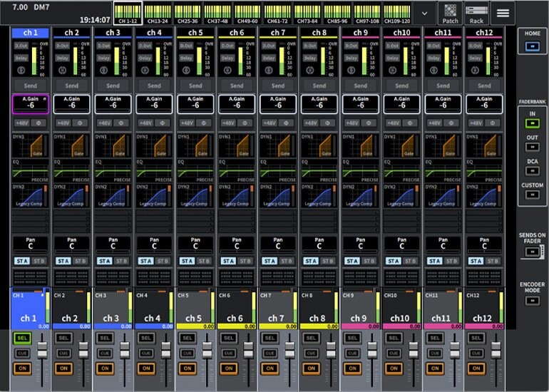Open ch 3 DYN2 Legacy Comp graph
Image resolution: width=549 pixels, height=392 pixels.
click(113, 196)
